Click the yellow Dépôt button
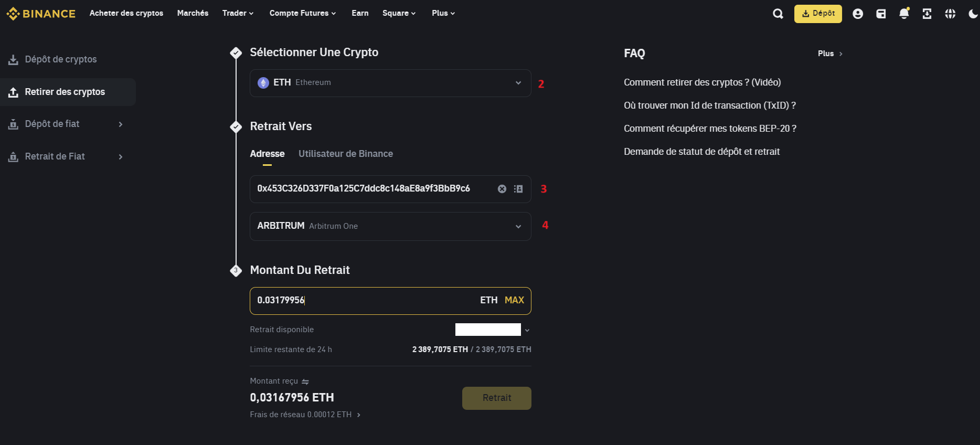Viewport: 980px width, 445px height. point(818,14)
